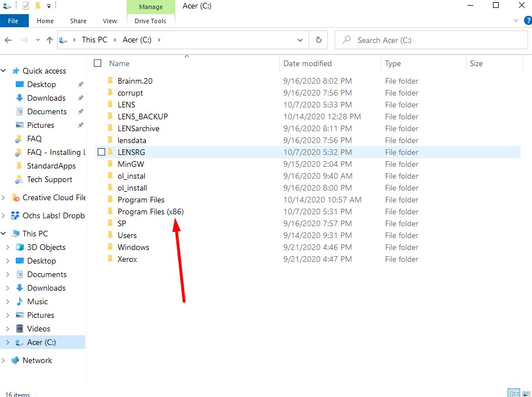Select the Xerox folder
The height and width of the screenshot is (397, 532).
[127, 259]
